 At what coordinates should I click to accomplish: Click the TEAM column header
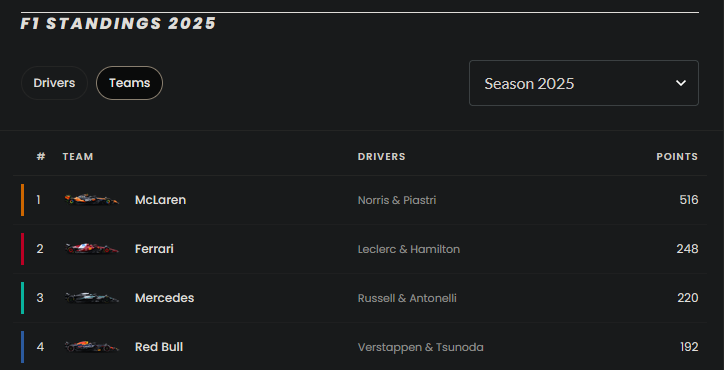point(78,157)
